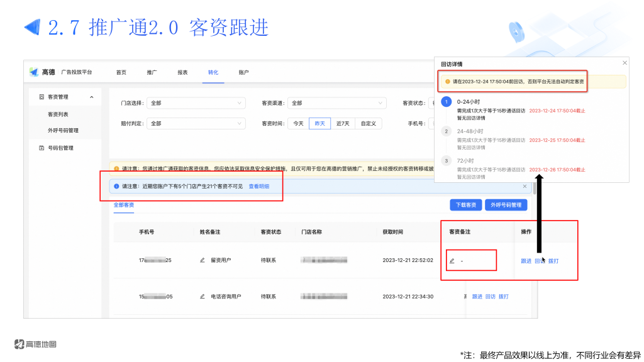Click the Amap paper-plane logo icon
644x362 pixels.
34,72
